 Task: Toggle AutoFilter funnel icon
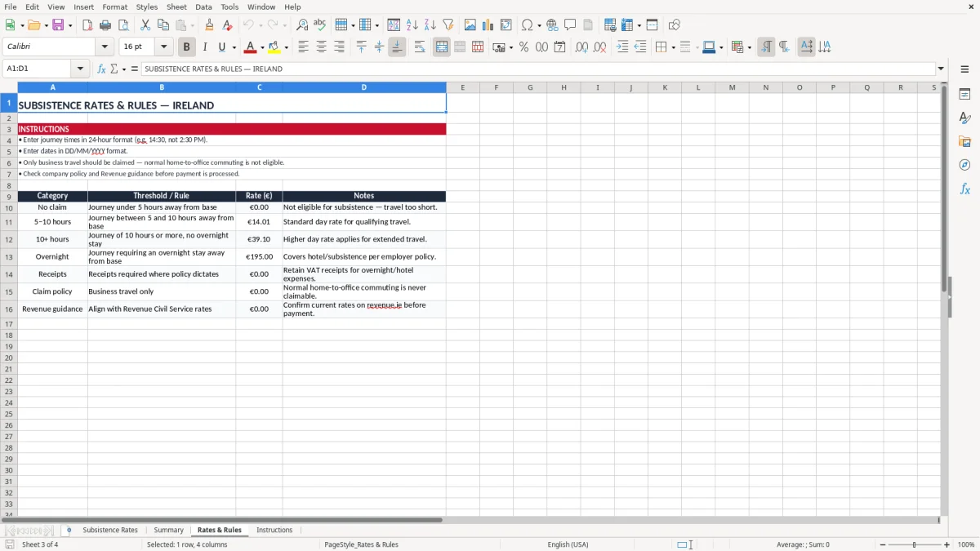pos(448,25)
